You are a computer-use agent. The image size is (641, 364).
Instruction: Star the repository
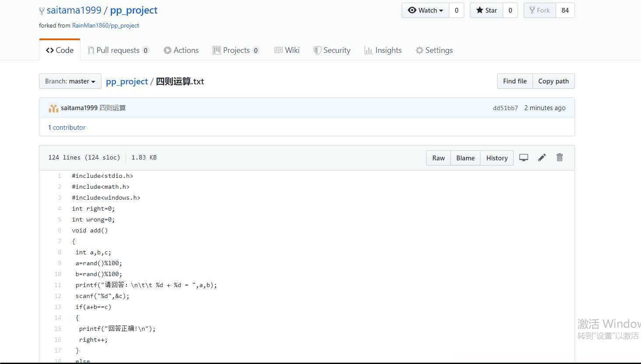[x=487, y=10]
